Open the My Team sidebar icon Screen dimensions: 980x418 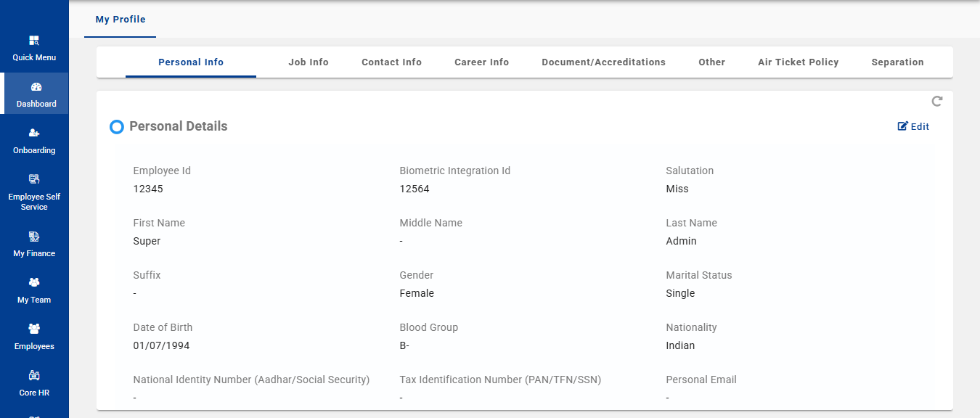(34, 283)
